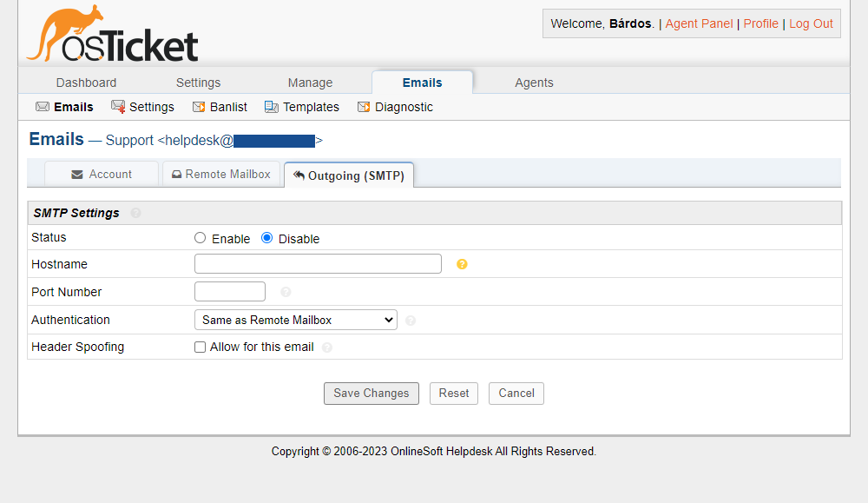Switch to the Remote Mailbox tab

tap(221, 174)
